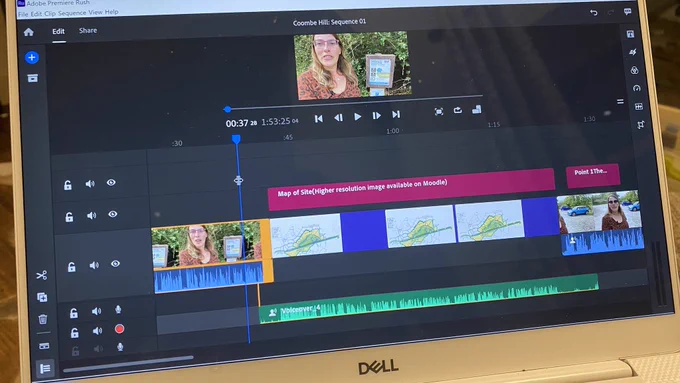Toggle lock on the voiceover track
This screenshot has width=680, height=383.
click(x=75, y=333)
